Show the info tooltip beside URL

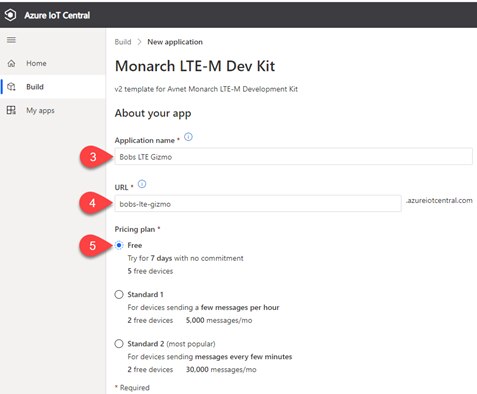coord(142,184)
